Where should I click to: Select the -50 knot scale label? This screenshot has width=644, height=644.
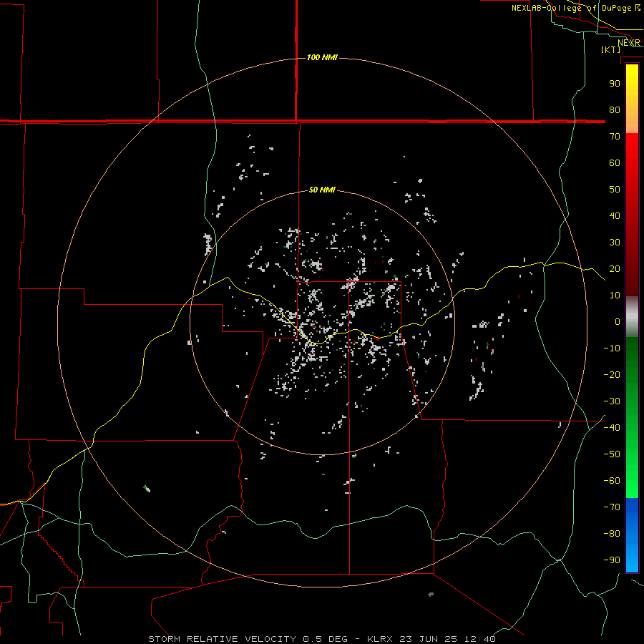point(612,454)
